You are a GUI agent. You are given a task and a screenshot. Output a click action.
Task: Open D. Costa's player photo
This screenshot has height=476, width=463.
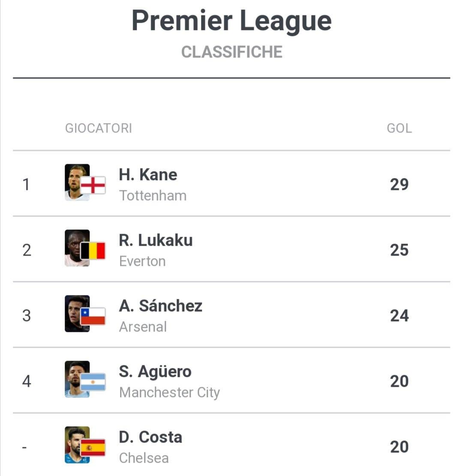[77, 445]
